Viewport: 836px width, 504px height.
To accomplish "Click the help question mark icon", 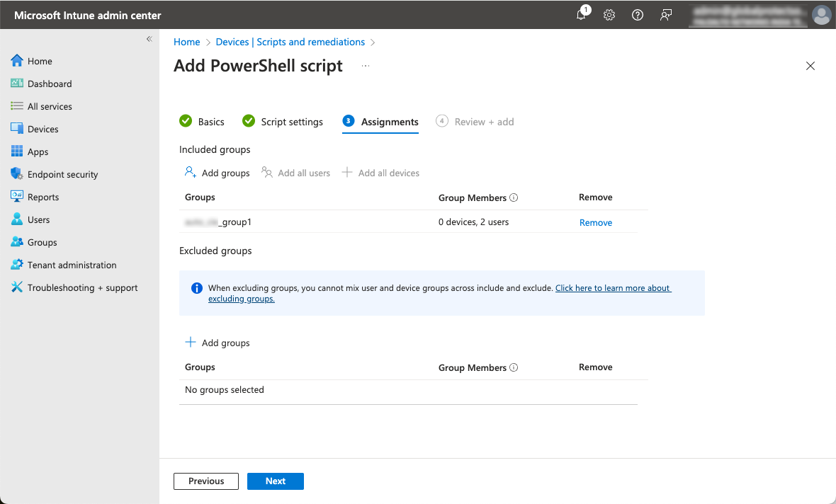I will tap(637, 15).
